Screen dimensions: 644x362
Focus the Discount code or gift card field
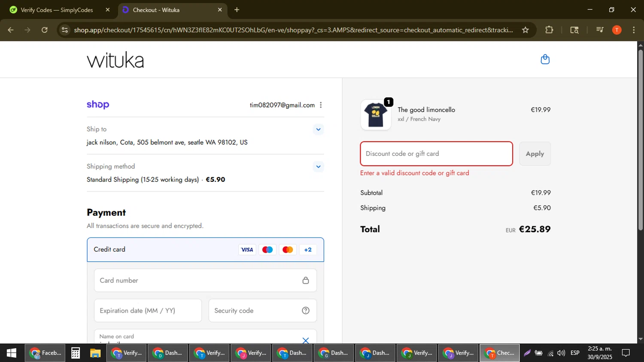436,154
